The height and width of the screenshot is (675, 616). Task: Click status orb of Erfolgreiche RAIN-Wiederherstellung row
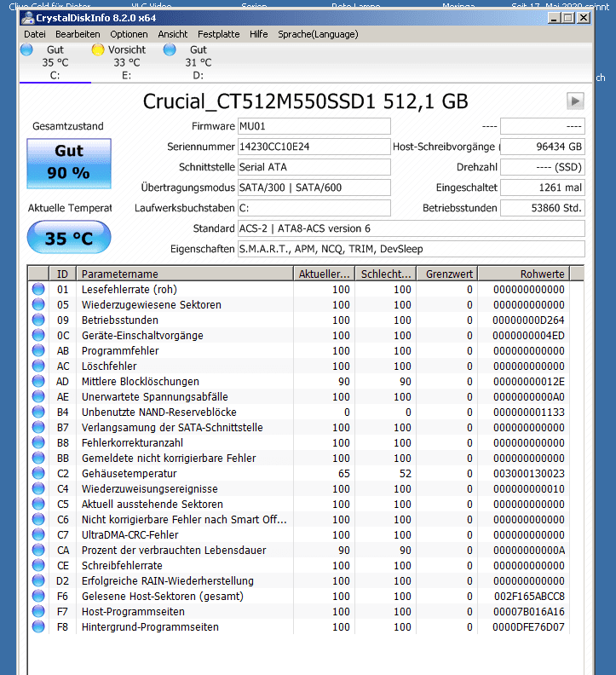pos(38,580)
